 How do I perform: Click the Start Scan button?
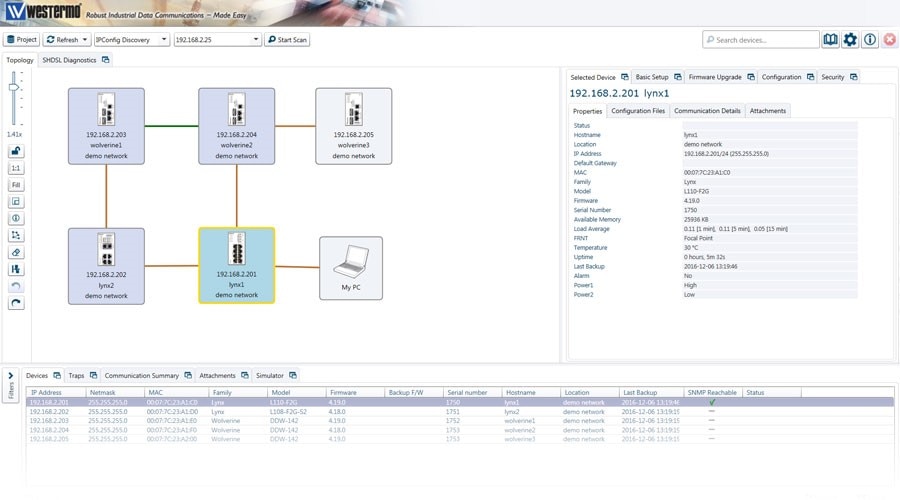click(287, 40)
